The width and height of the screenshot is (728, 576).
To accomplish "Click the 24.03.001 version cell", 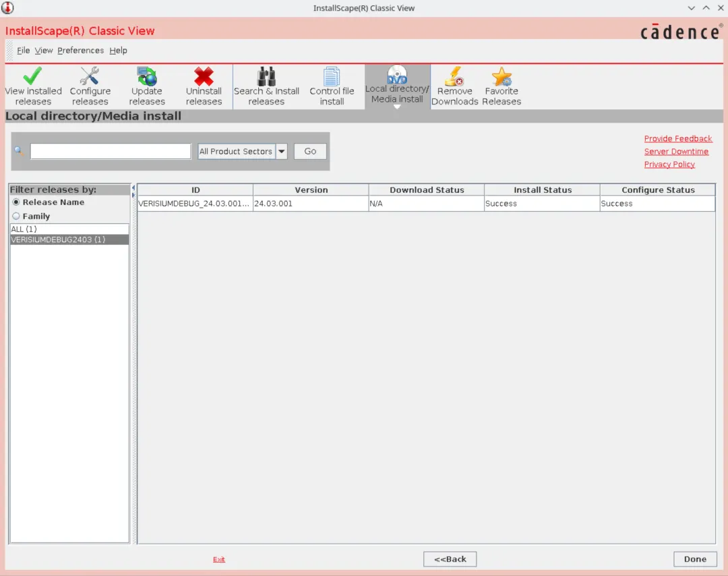I will [311, 204].
